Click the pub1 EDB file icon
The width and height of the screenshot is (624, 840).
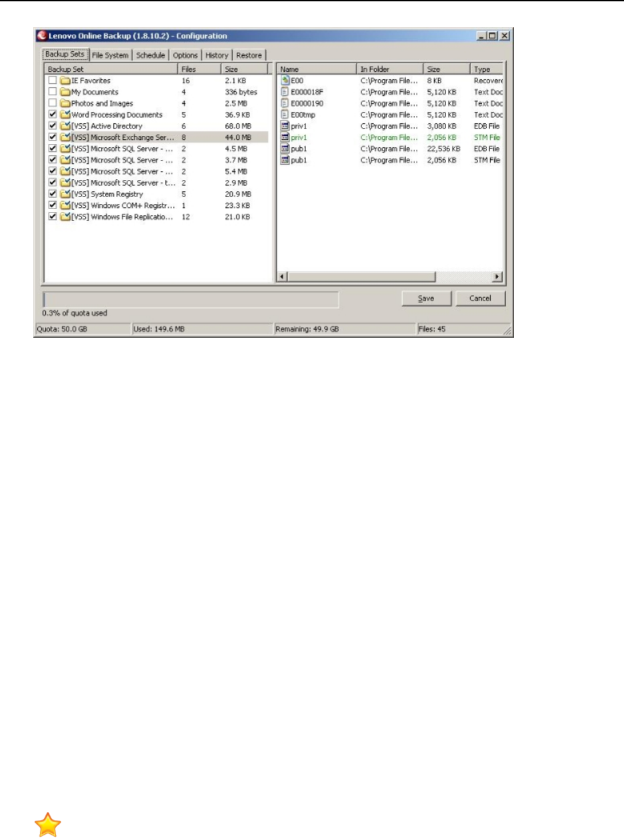coord(285,149)
